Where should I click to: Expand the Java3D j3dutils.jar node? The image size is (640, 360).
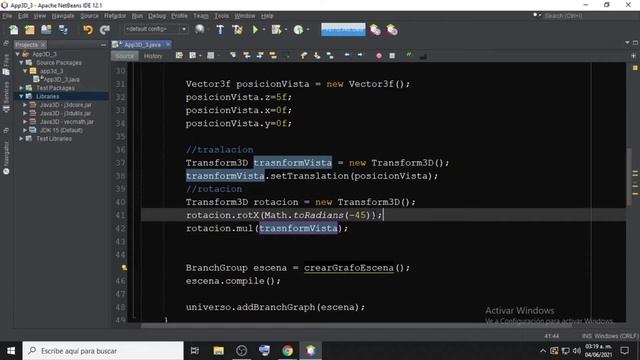coord(25,113)
